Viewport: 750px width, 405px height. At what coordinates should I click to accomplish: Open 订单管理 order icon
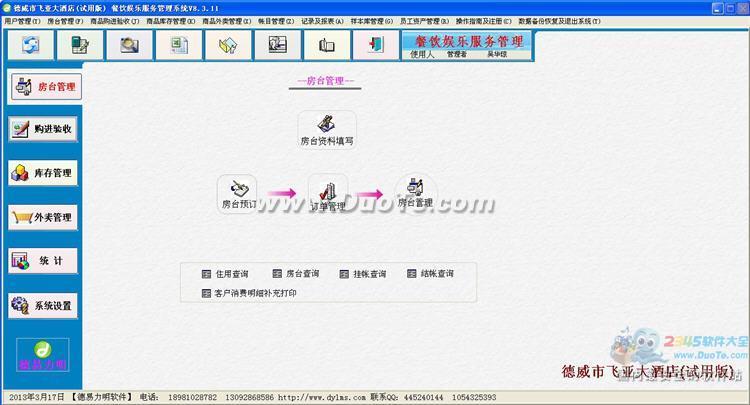click(x=327, y=192)
